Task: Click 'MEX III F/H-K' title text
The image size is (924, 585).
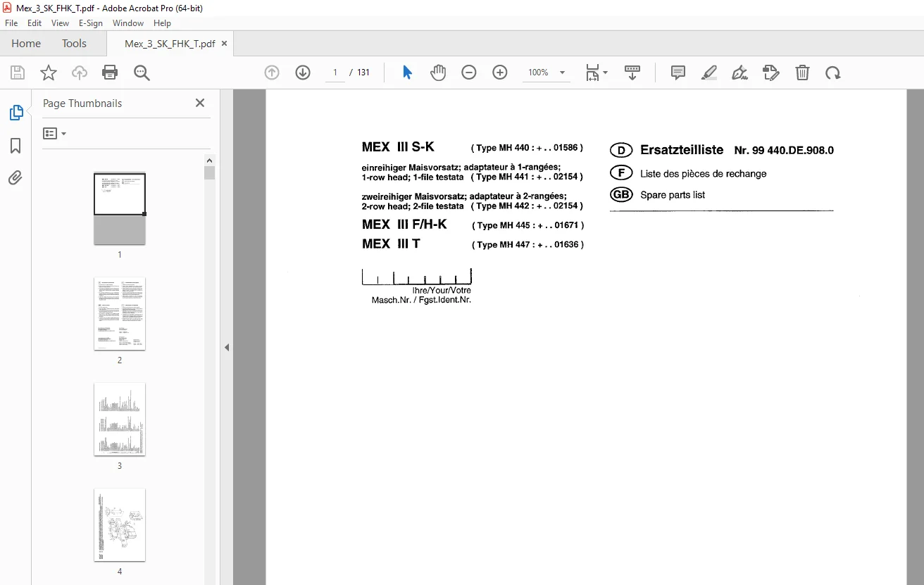Action: click(x=404, y=225)
